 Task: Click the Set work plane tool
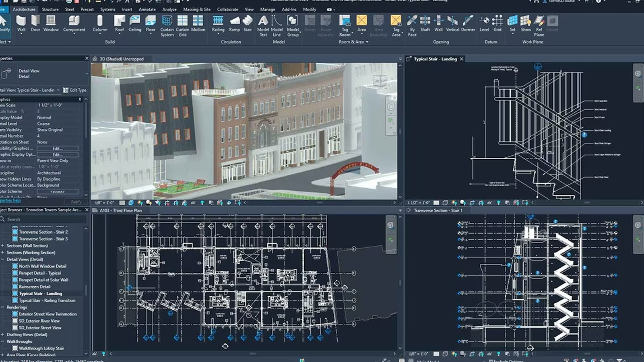[x=512, y=24]
